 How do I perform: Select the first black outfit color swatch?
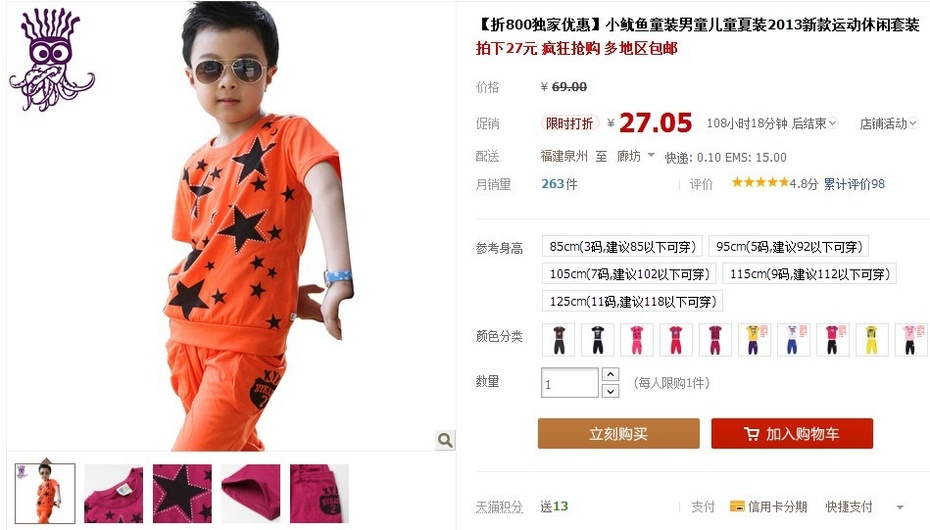[x=559, y=340]
